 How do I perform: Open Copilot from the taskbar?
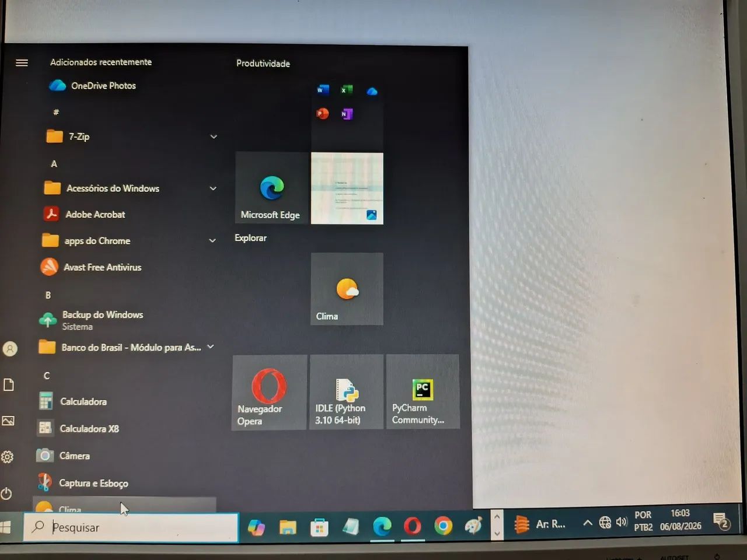tap(256, 527)
